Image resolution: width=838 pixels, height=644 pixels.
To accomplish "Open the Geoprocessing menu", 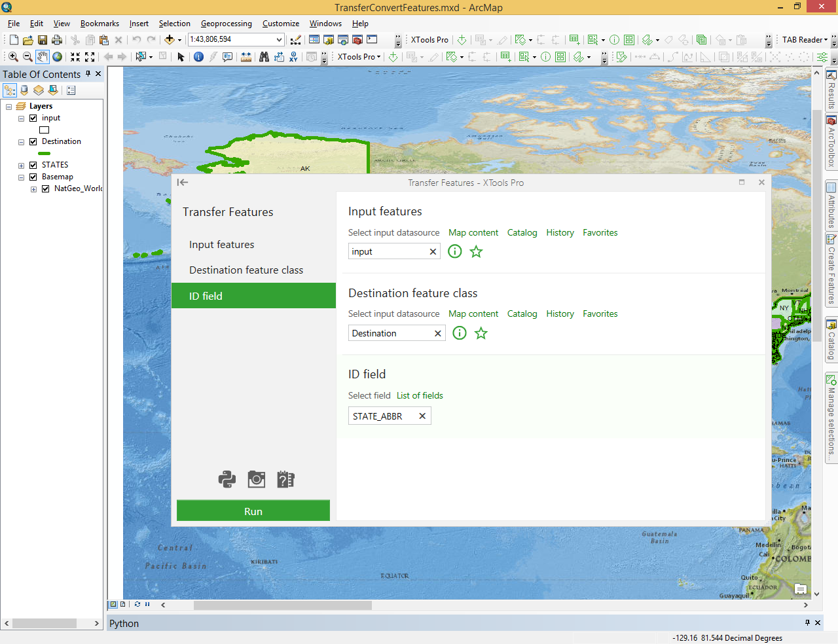I will tap(226, 24).
